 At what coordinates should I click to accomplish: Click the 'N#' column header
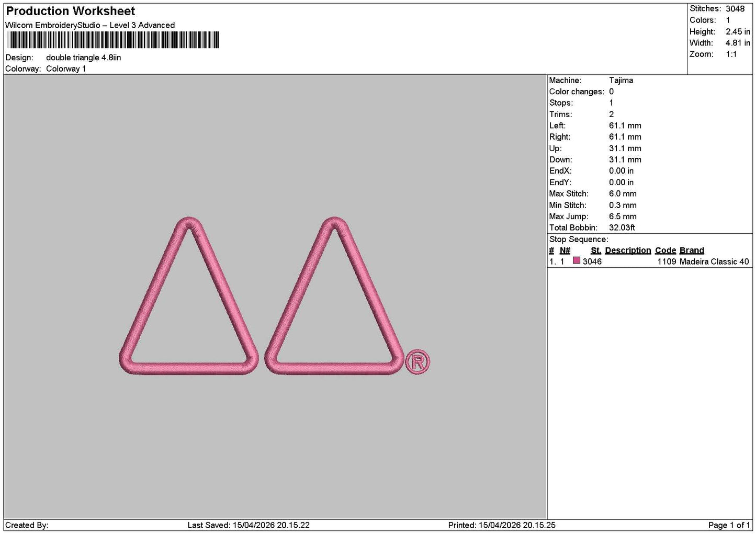565,251
